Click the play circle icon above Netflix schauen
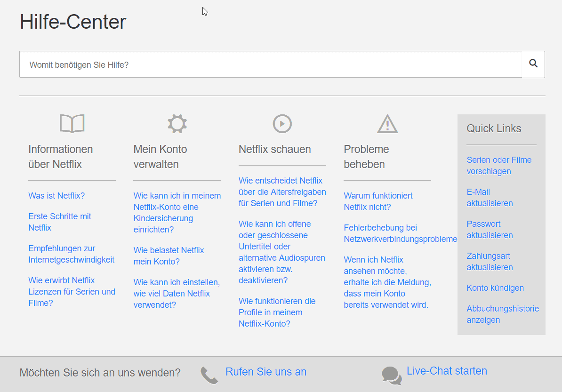The height and width of the screenshot is (392, 562). [282, 124]
